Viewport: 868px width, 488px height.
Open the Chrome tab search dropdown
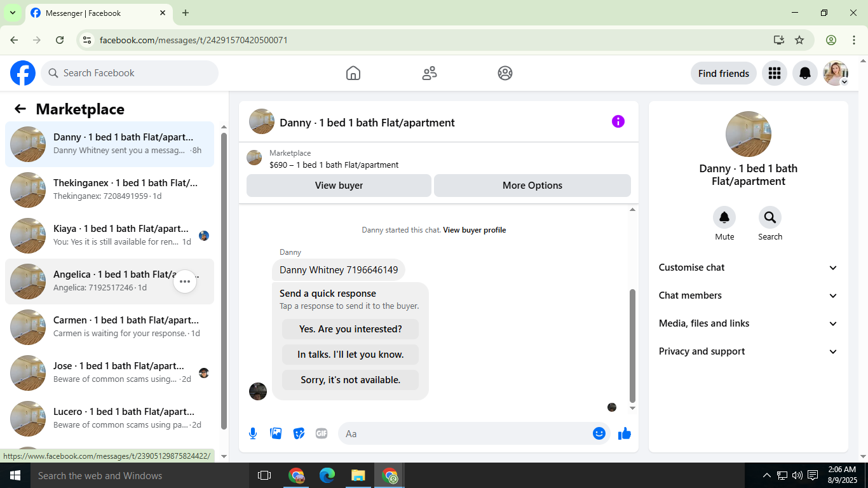point(12,13)
